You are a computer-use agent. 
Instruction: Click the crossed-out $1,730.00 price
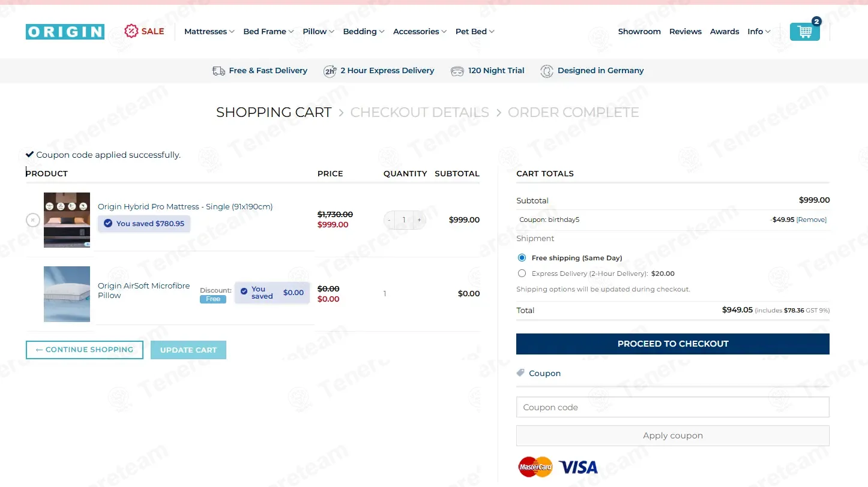click(x=335, y=214)
